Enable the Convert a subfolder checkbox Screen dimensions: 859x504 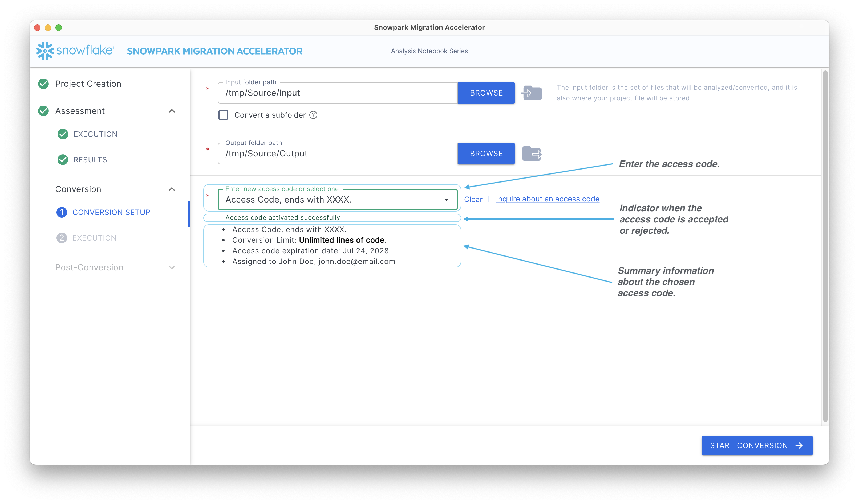(223, 115)
